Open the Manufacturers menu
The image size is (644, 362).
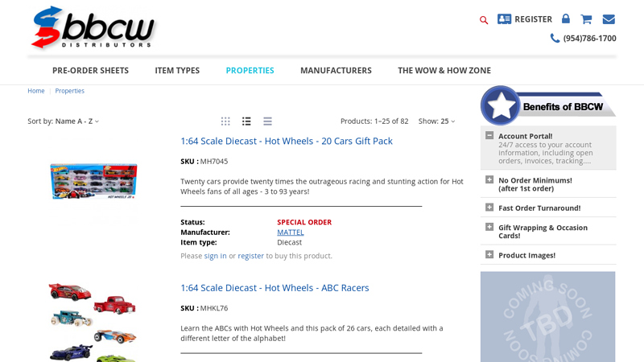[336, 71]
